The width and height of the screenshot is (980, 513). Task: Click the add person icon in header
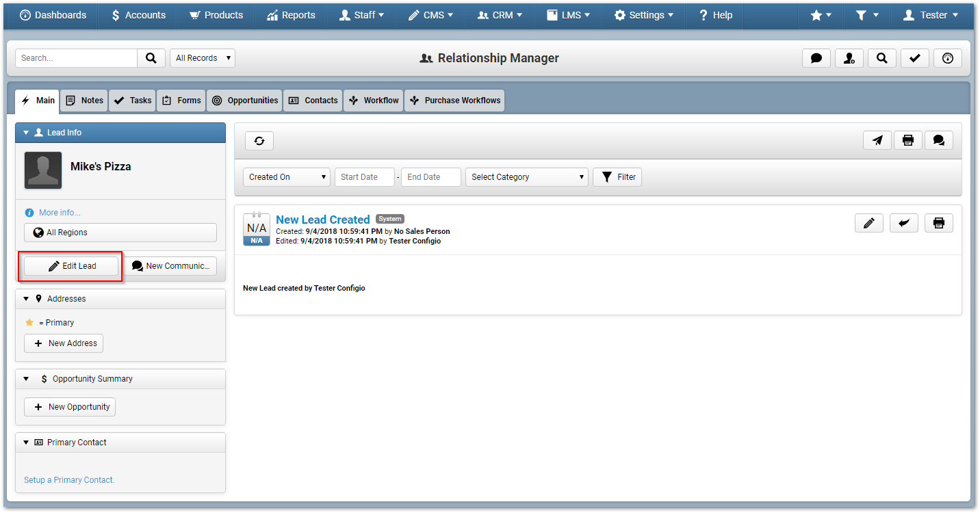click(x=849, y=58)
